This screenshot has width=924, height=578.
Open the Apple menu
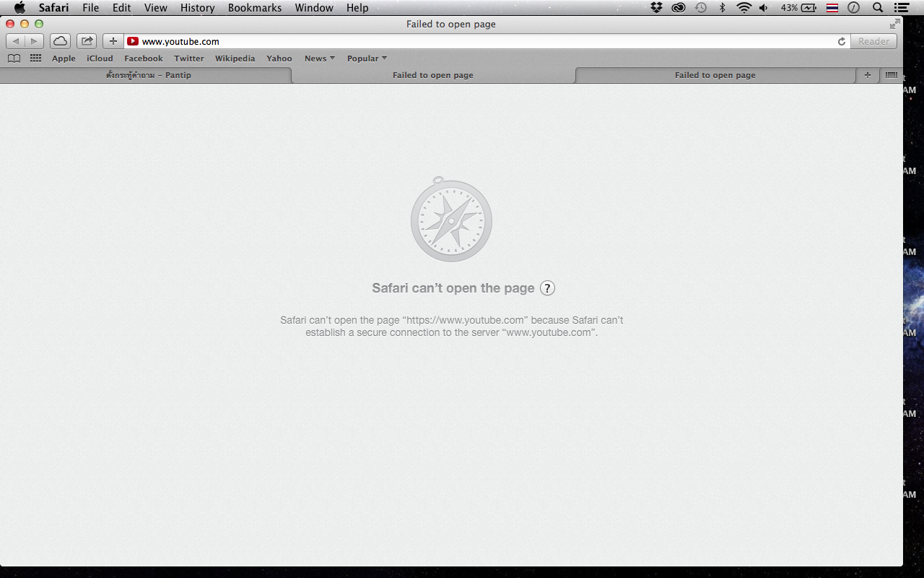tap(19, 8)
